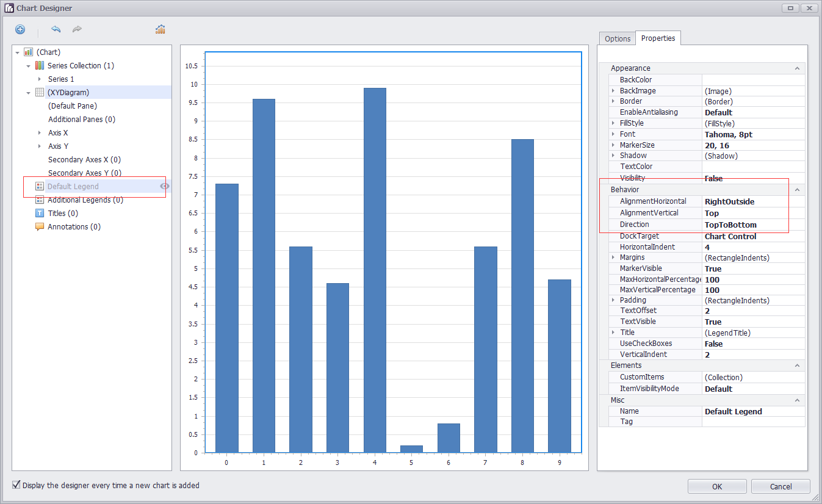Expand the Axis Y node
Image resolution: width=822 pixels, height=504 pixels.
click(40, 146)
